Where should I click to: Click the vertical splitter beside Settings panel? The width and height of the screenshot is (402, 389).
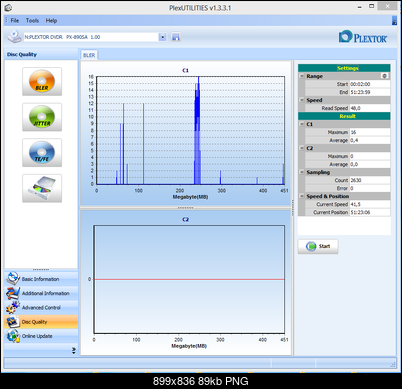[293, 208]
